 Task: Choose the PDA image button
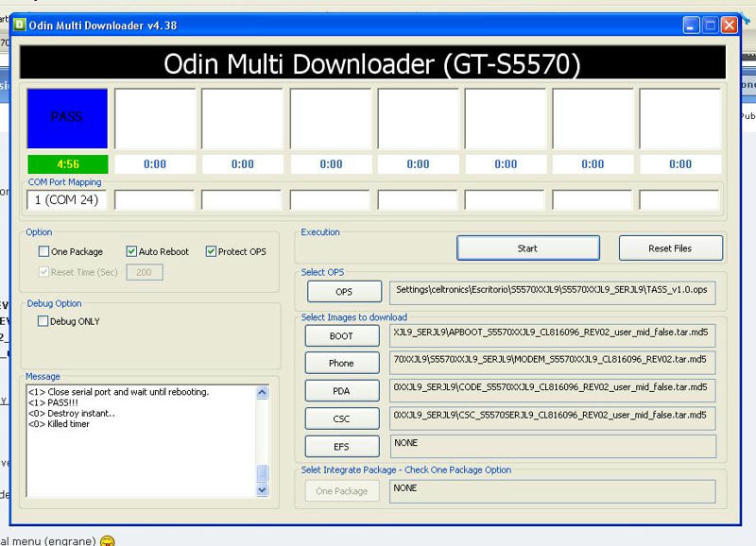click(x=342, y=390)
